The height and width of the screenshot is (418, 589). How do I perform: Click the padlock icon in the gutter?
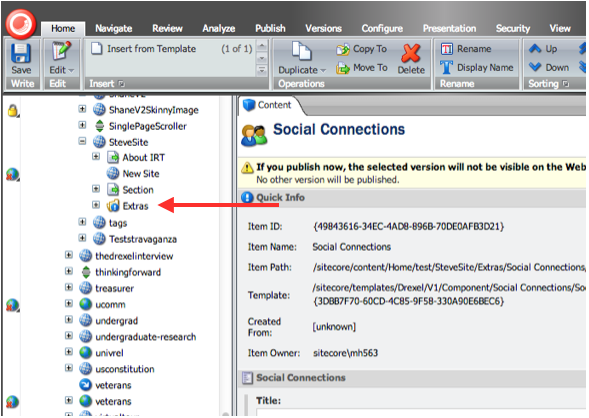pyautogui.click(x=13, y=110)
